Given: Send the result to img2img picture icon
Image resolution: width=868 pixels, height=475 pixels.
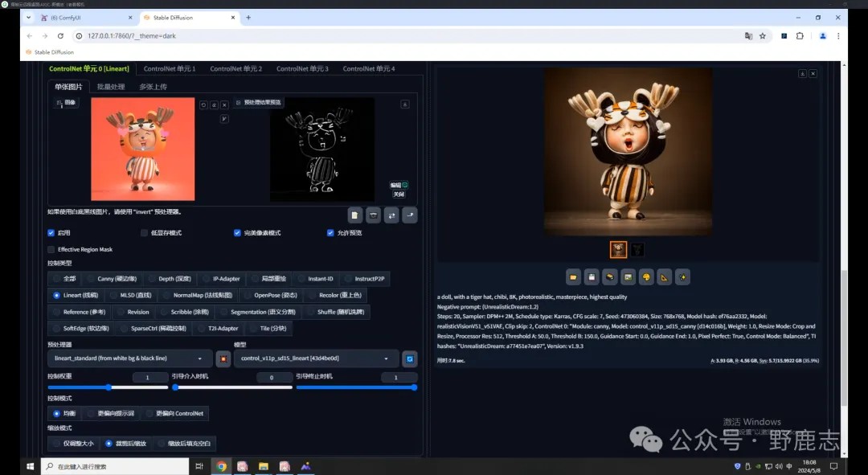Looking at the screenshot, I should [x=628, y=276].
